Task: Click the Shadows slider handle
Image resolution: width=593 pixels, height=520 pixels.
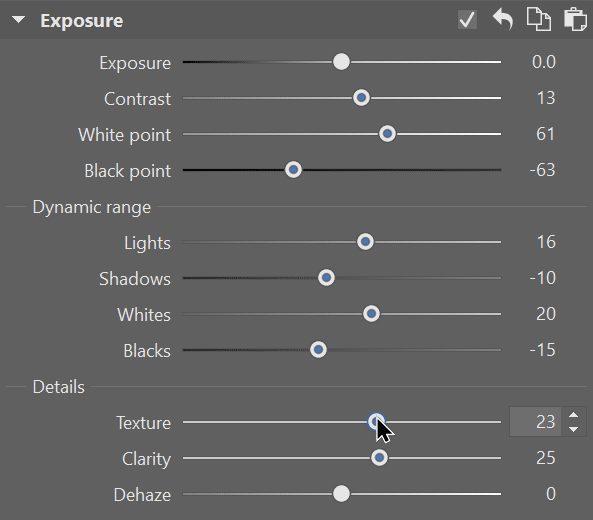Action: click(x=326, y=278)
